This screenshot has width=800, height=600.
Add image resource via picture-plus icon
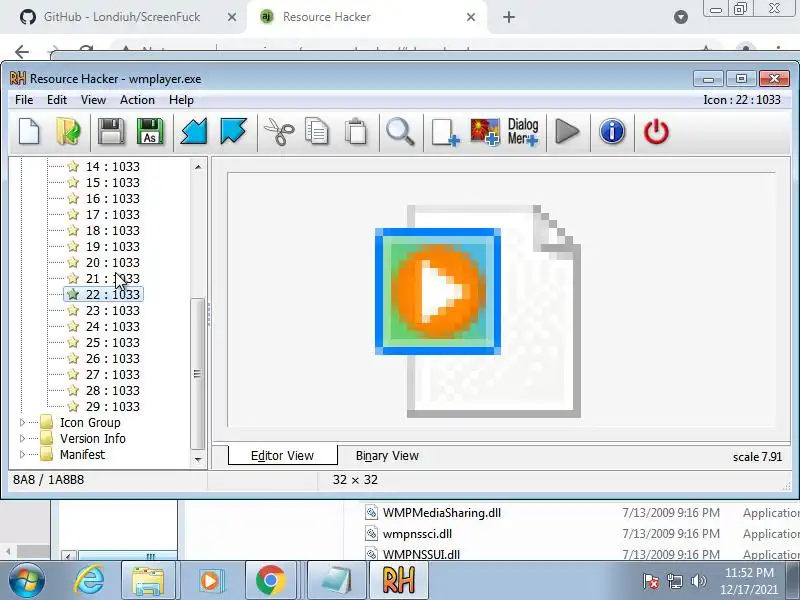tap(485, 132)
